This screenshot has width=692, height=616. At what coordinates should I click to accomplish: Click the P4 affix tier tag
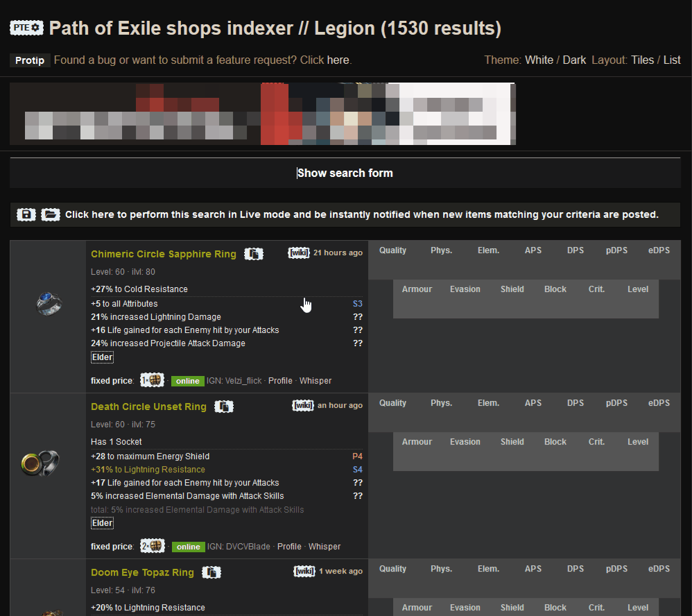coord(358,456)
